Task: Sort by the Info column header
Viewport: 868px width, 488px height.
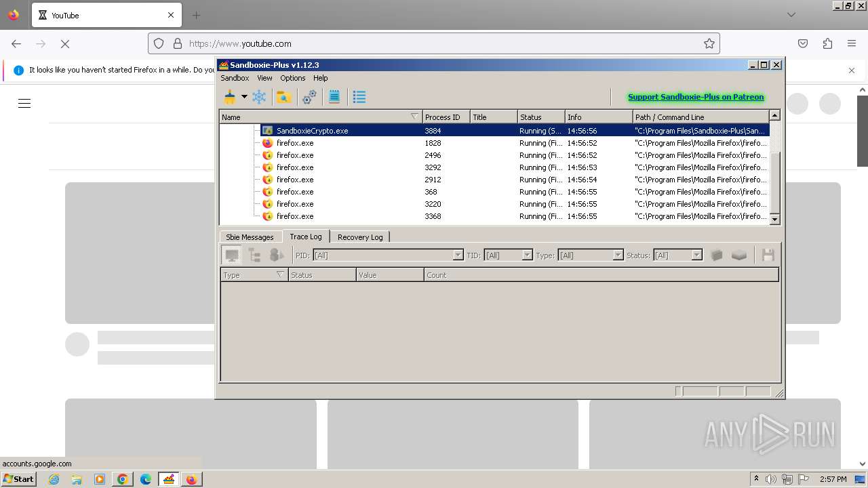Action: (599, 117)
